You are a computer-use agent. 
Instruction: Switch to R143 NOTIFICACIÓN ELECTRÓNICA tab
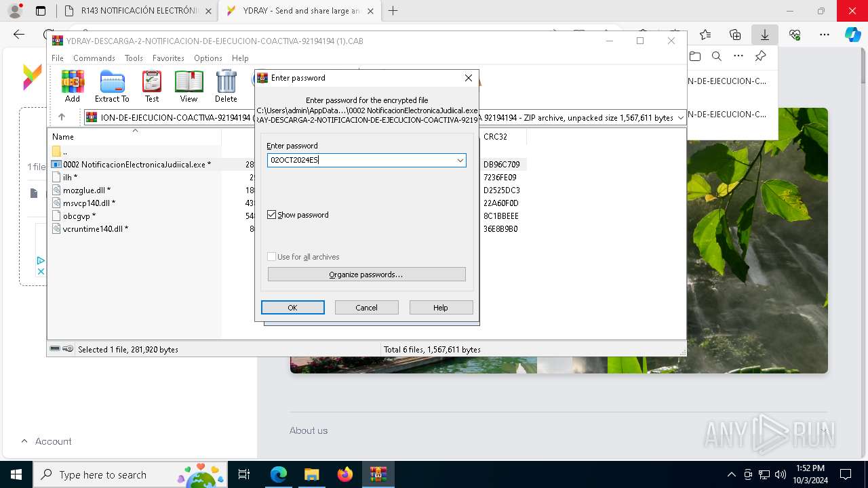tap(137, 11)
